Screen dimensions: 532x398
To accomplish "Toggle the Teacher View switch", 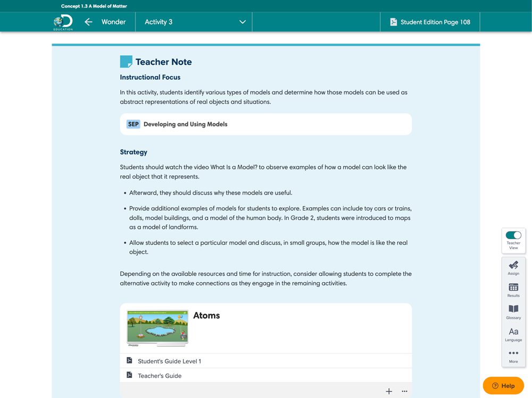I will coord(513,235).
